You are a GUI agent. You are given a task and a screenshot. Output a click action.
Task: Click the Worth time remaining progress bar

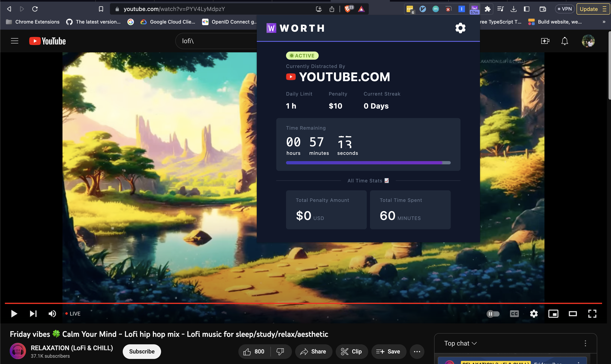click(368, 163)
